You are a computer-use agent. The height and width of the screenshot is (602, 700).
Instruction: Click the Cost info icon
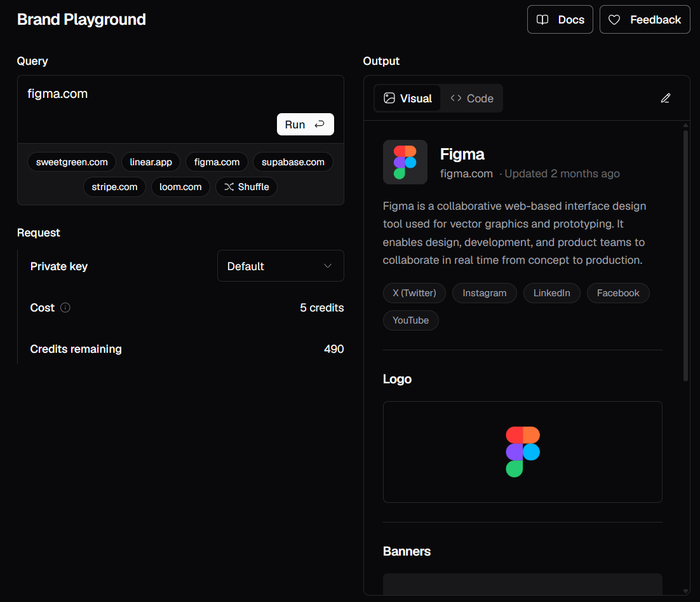point(65,308)
